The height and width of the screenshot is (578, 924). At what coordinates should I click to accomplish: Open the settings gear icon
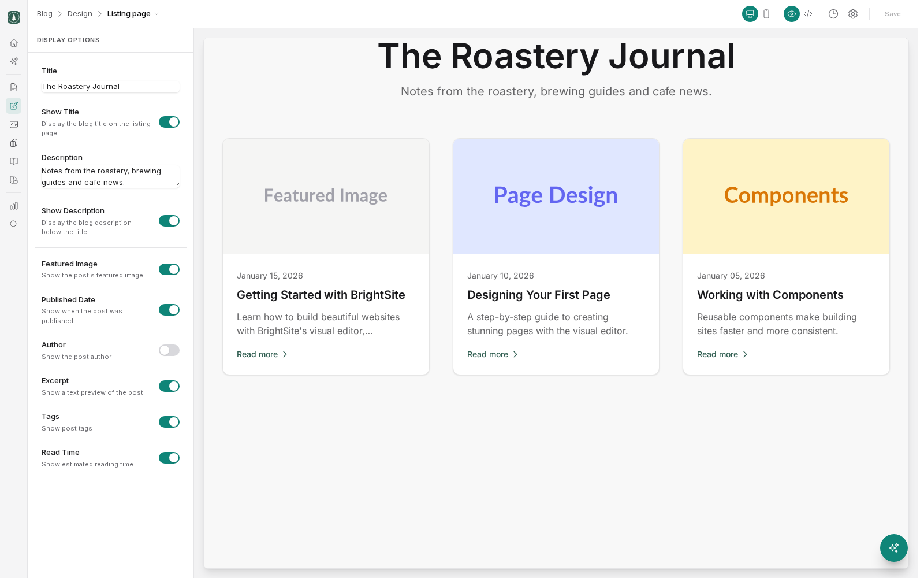click(x=853, y=14)
